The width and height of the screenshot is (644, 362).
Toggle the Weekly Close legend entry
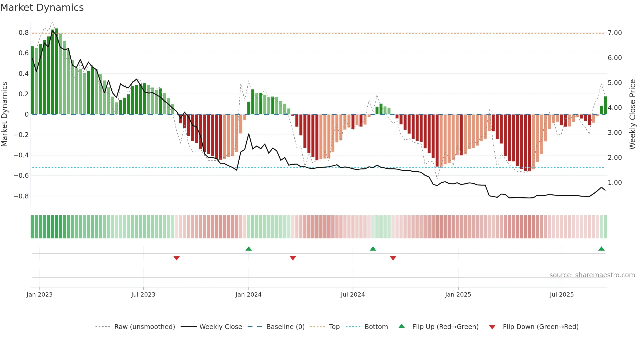[211, 327]
